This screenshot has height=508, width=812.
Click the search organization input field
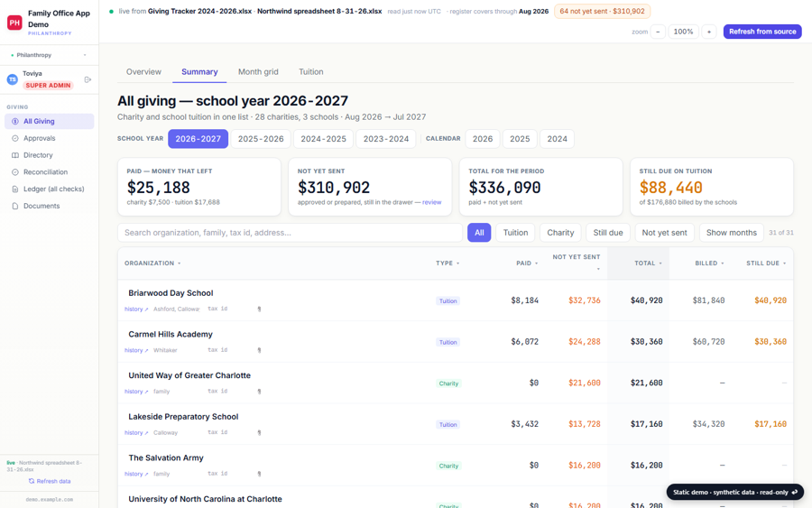point(290,233)
